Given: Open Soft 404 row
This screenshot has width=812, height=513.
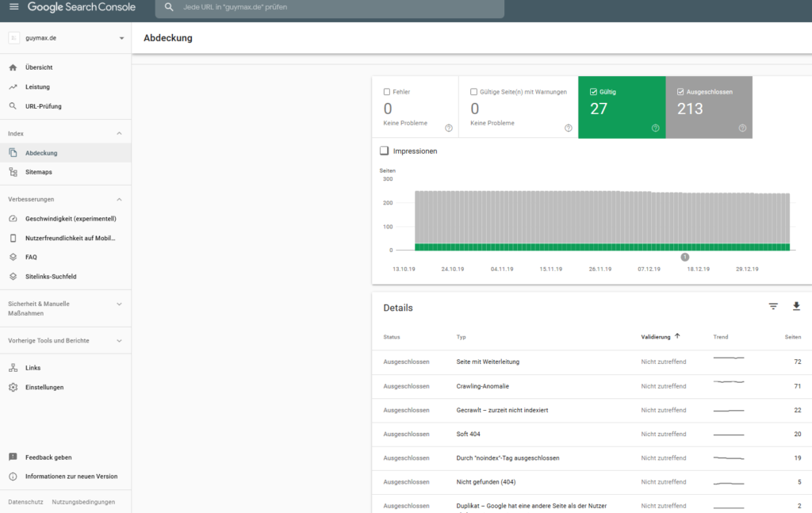Looking at the screenshot, I should click(592, 434).
